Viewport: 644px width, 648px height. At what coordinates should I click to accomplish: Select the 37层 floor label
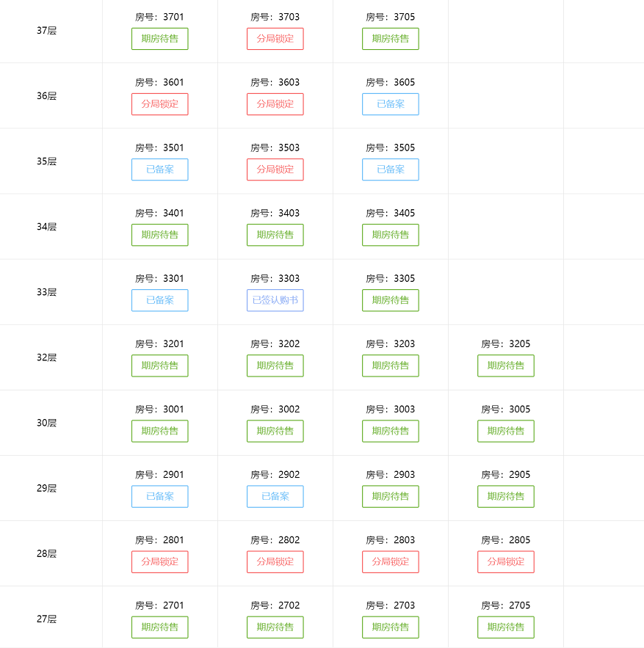pos(46,31)
